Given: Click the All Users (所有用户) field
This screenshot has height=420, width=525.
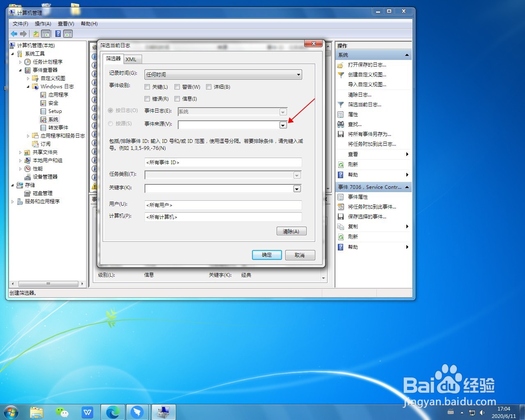Looking at the screenshot, I should point(223,205).
